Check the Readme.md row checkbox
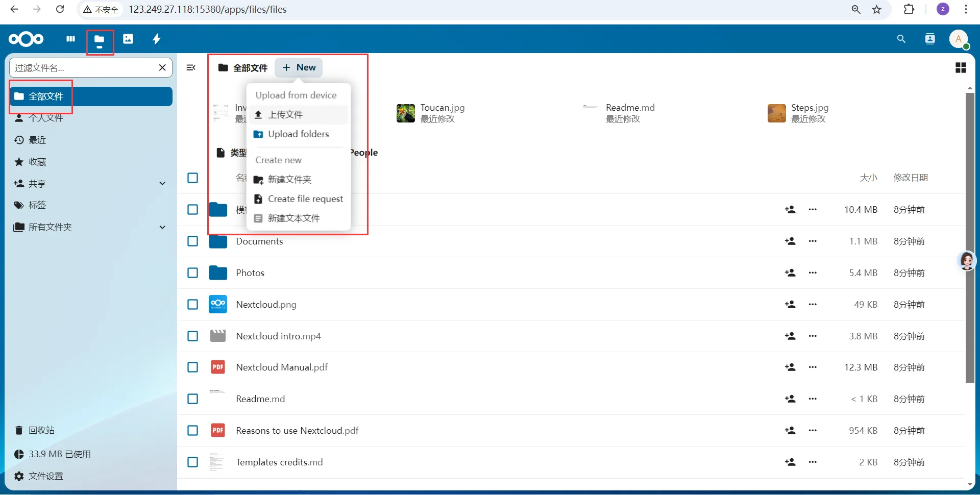 click(193, 399)
